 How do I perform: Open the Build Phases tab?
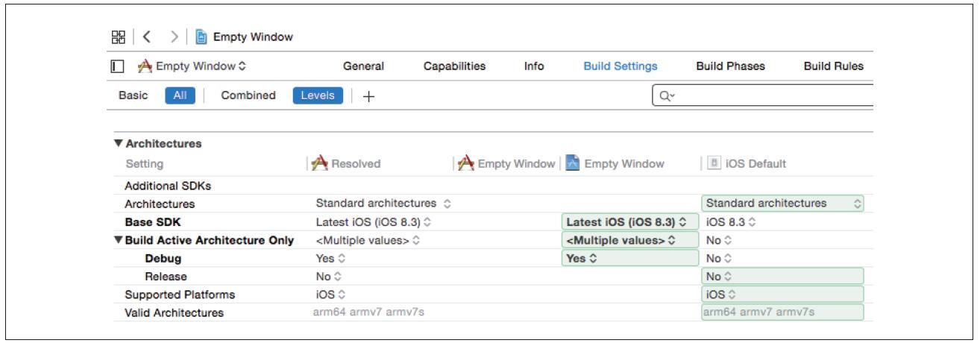click(730, 66)
